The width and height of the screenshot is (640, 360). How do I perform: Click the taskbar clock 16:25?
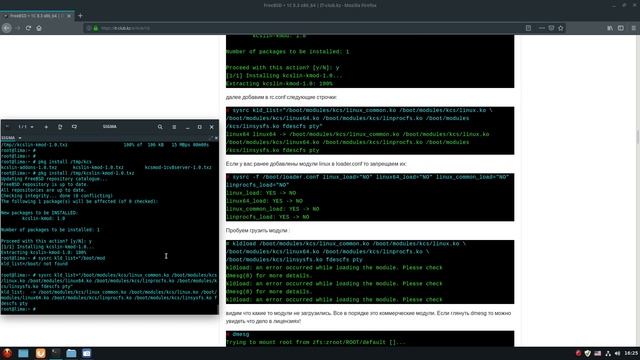[631, 353]
